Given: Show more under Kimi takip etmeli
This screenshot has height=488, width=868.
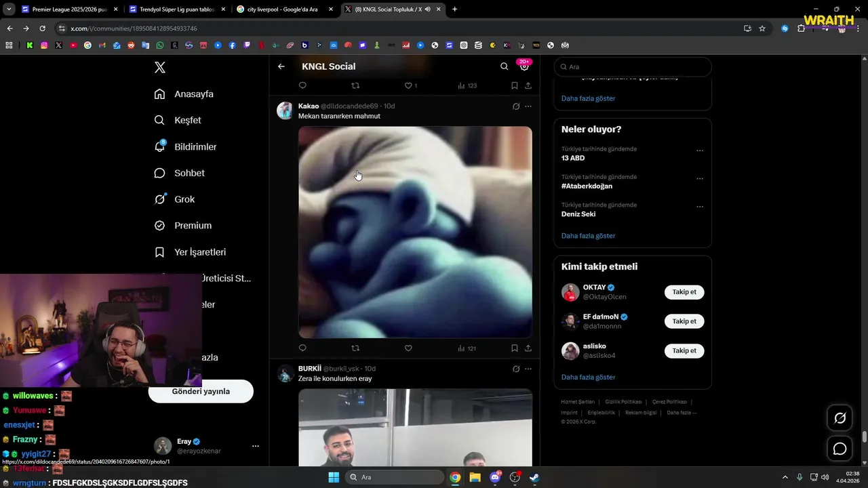Looking at the screenshot, I should pos(588,377).
